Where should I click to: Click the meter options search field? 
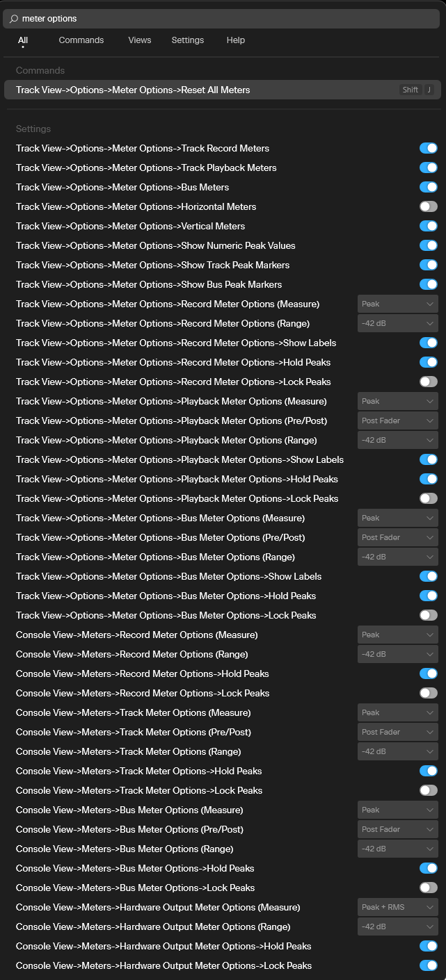coord(223,19)
